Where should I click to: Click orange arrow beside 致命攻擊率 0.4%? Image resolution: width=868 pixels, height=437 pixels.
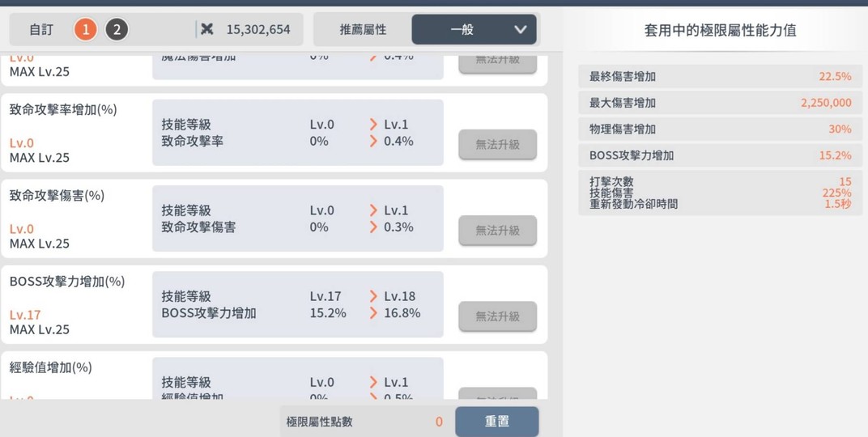[373, 141]
